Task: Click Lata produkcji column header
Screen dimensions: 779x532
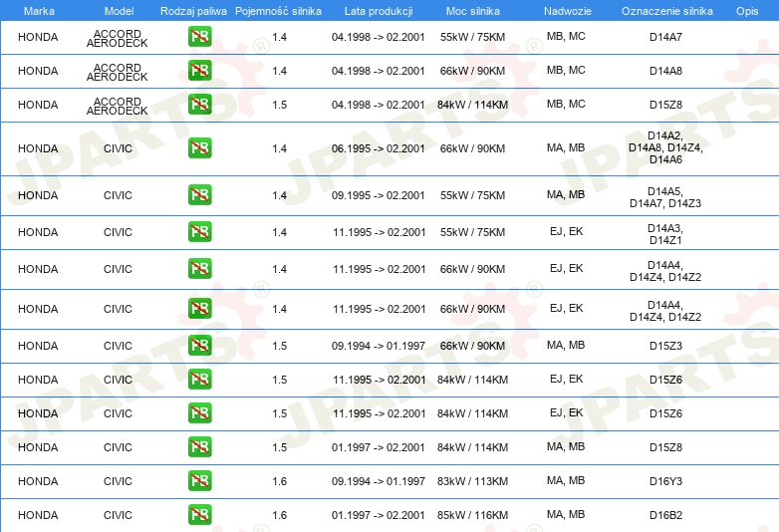Action: [379, 11]
